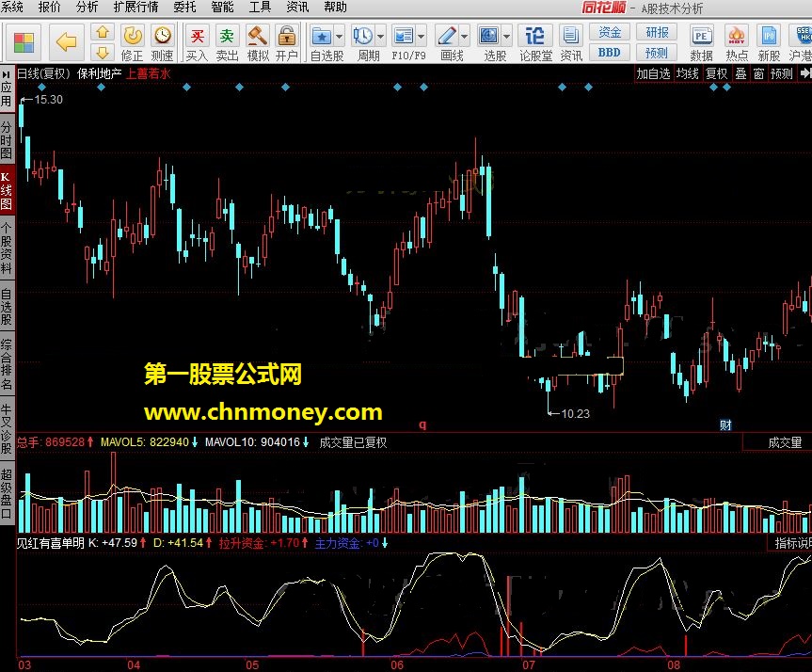812x672 pixels.
Task: Switch to 牛叉诊股 side tab
Action: tap(7, 427)
